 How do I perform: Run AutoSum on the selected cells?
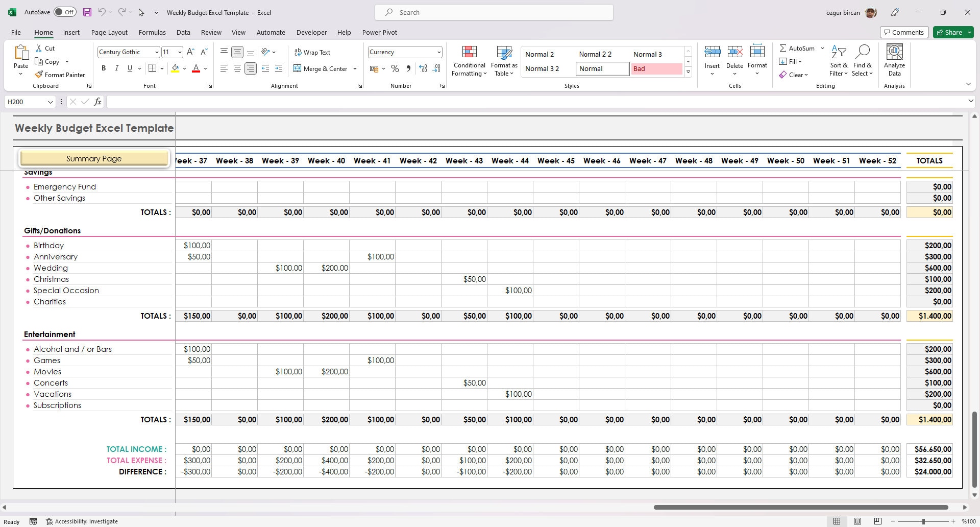coord(797,48)
